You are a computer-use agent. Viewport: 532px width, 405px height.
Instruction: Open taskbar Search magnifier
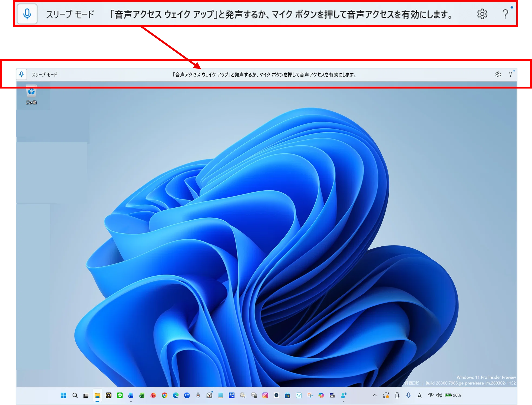click(75, 395)
